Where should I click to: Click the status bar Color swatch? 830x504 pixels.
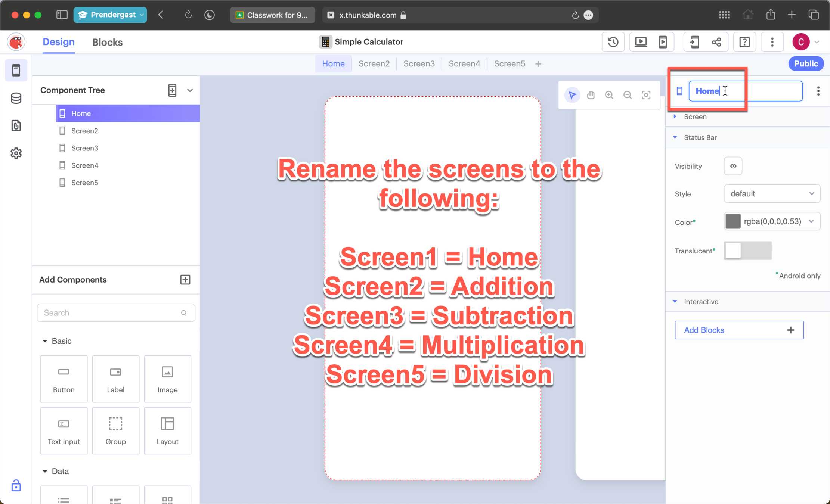tap(733, 221)
